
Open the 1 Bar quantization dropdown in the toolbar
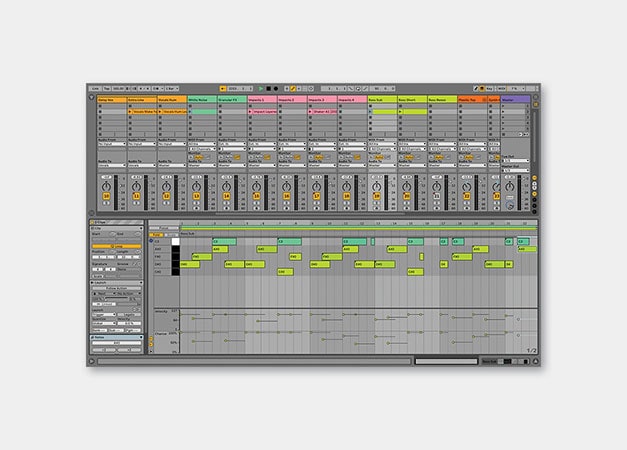(x=172, y=88)
